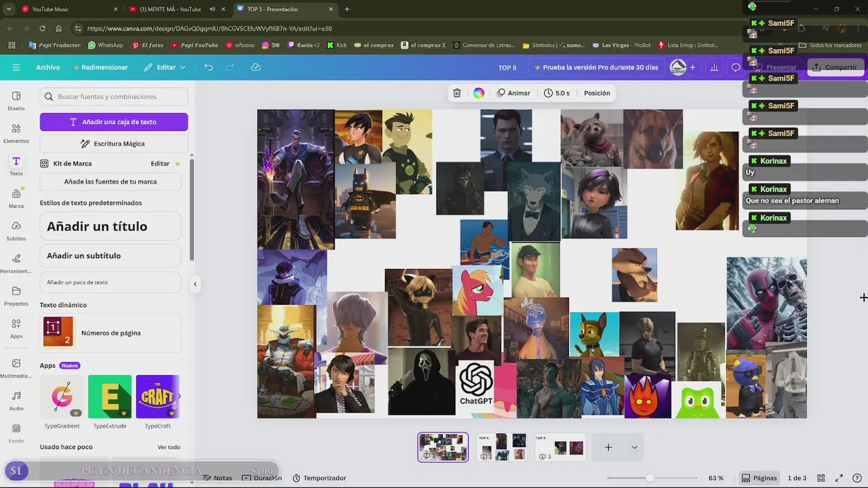Insert Añadir un título heading text

coord(111,226)
